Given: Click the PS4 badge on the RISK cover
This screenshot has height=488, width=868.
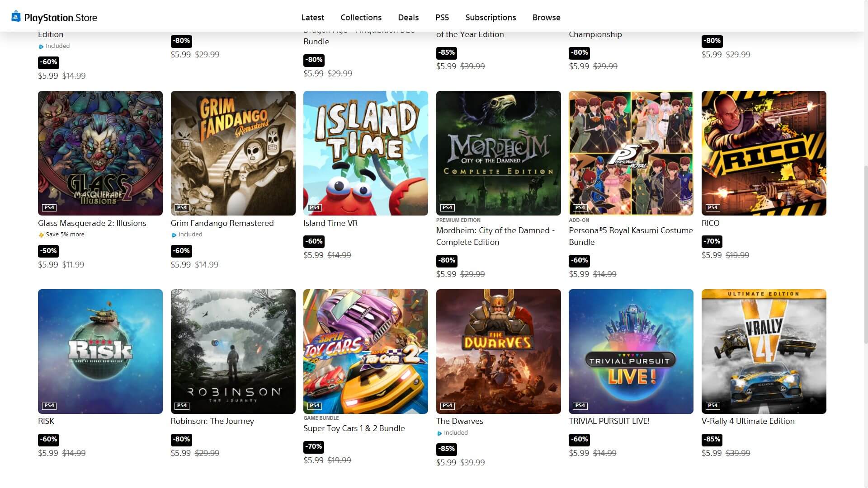Looking at the screenshot, I should click(x=49, y=406).
